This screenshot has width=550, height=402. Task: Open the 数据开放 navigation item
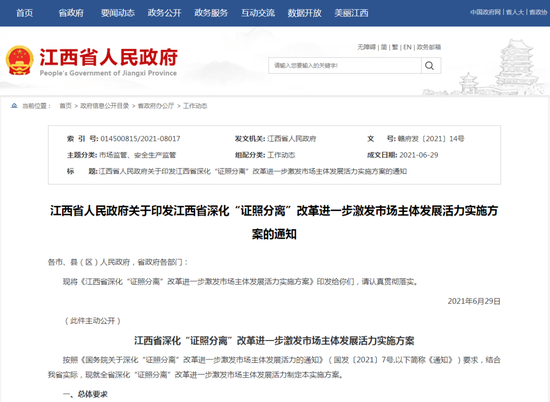click(304, 13)
